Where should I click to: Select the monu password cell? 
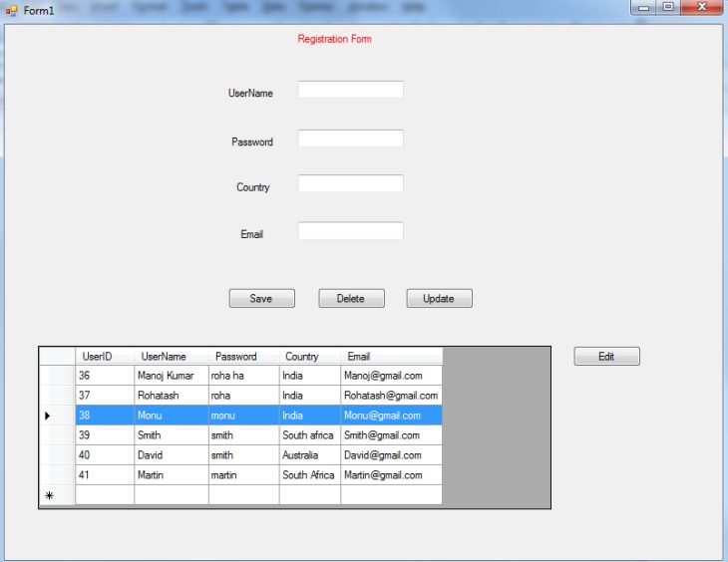(244, 416)
